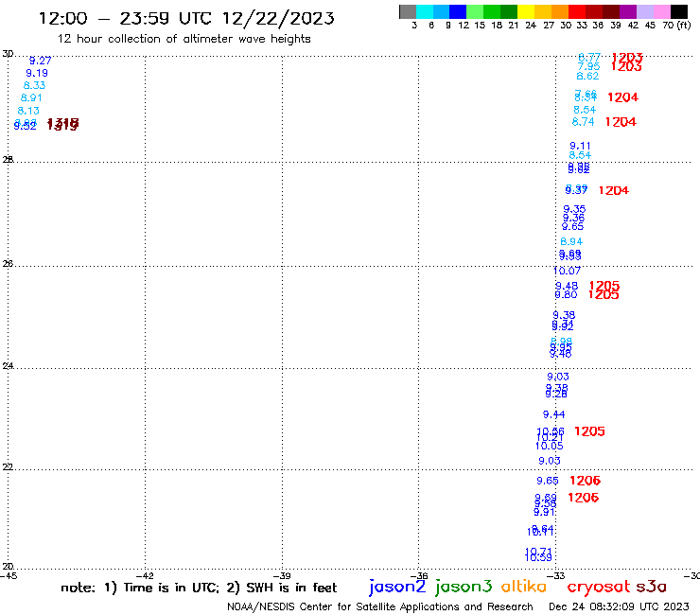Click the '70 (ft)' color scale label

coord(676,26)
